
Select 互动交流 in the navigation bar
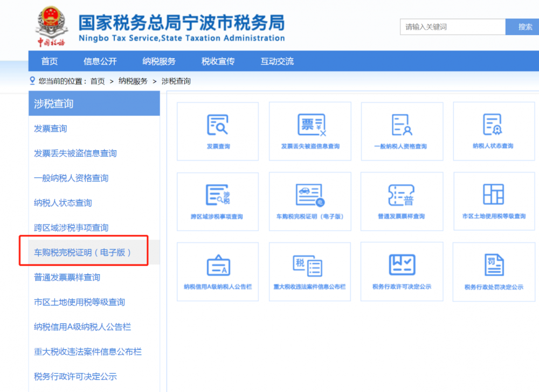(x=277, y=61)
